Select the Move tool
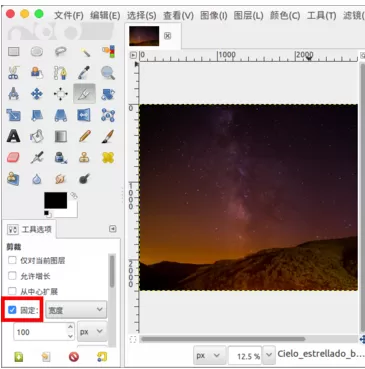Viewport: 365px width, 369px height. click(x=37, y=94)
